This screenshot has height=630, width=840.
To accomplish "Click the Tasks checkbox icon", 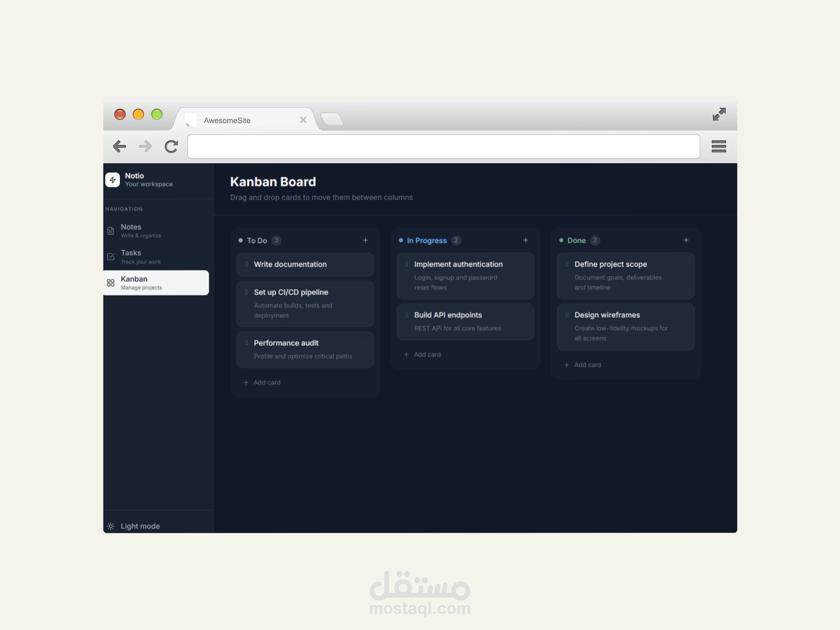I will (x=110, y=257).
